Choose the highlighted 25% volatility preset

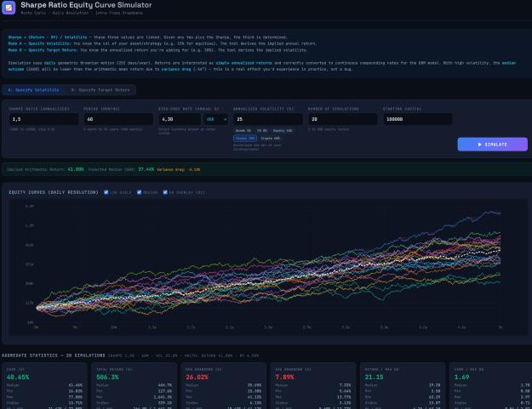245,139
